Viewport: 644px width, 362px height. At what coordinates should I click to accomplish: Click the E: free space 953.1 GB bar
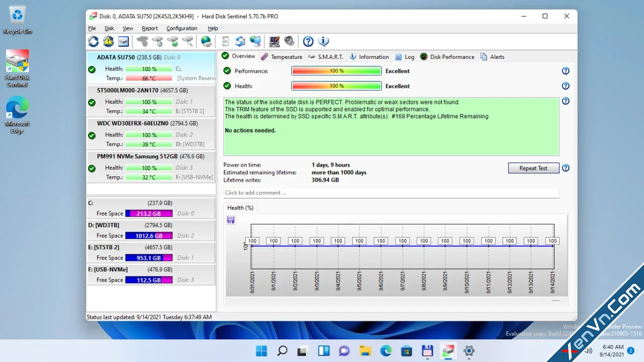coord(149,258)
